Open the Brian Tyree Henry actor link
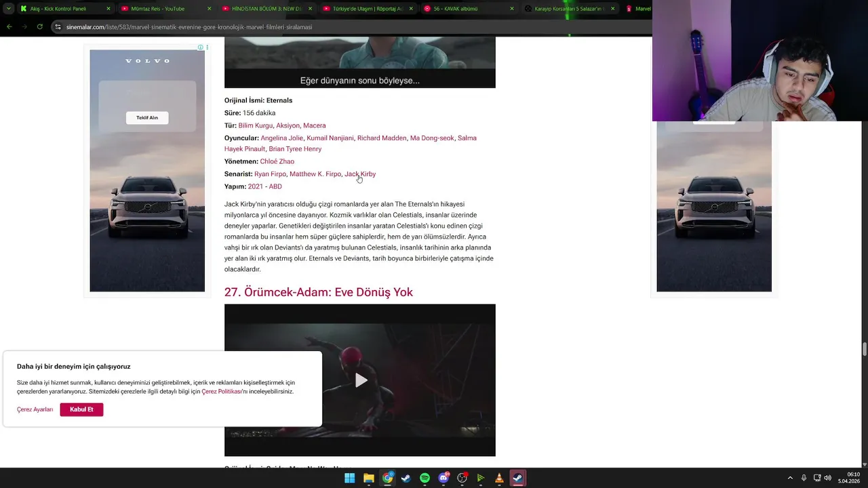The height and width of the screenshot is (488, 868). click(295, 149)
